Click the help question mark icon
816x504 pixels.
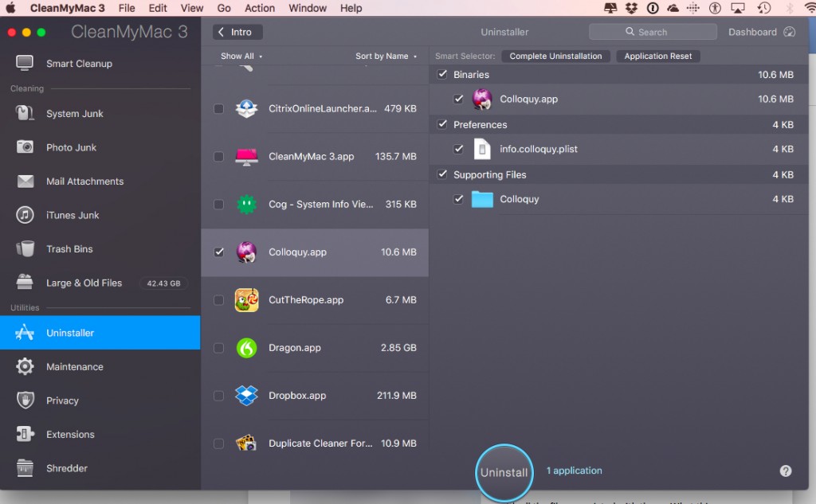785,471
